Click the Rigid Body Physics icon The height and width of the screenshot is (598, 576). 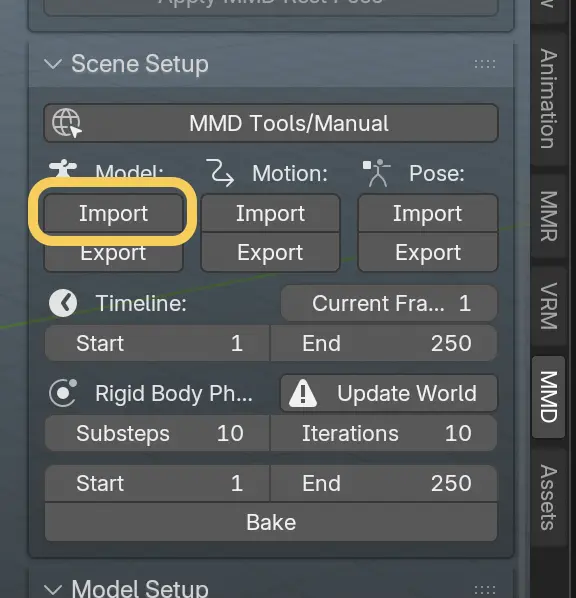(x=63, y=393)
